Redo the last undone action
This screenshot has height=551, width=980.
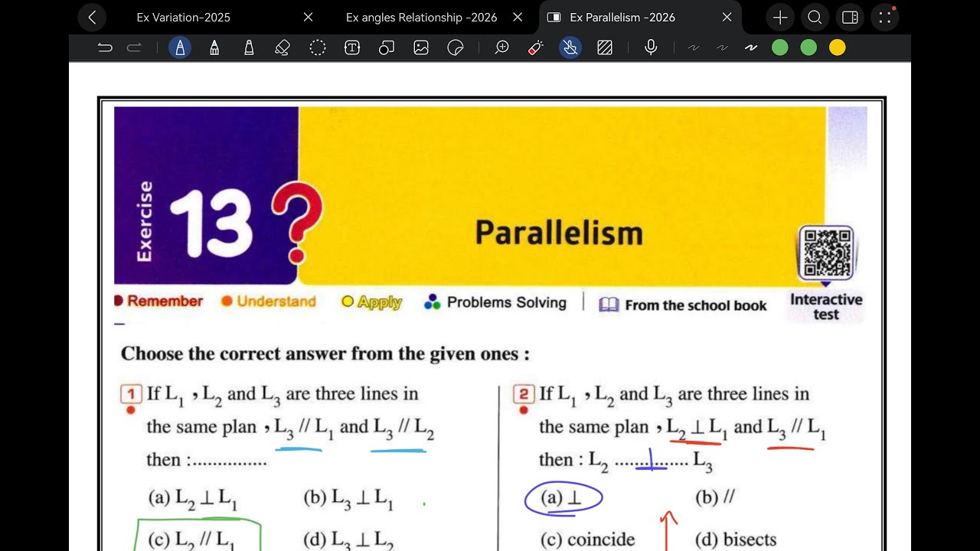(x=134, y=48)
